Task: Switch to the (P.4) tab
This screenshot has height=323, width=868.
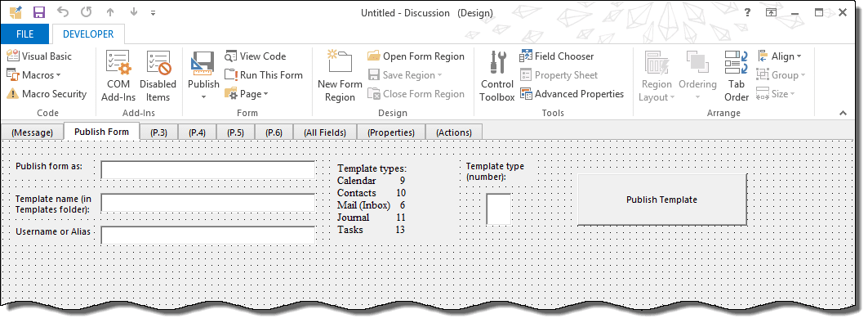Action: pos(197,132)
